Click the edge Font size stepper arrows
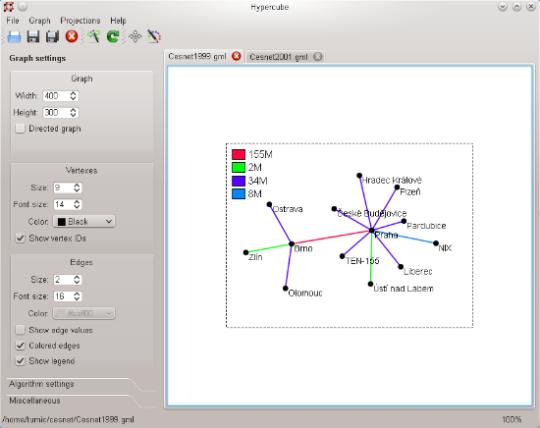The height and width of the screenshot is (428, 540). pyautogui.click(x=77, y=296)
